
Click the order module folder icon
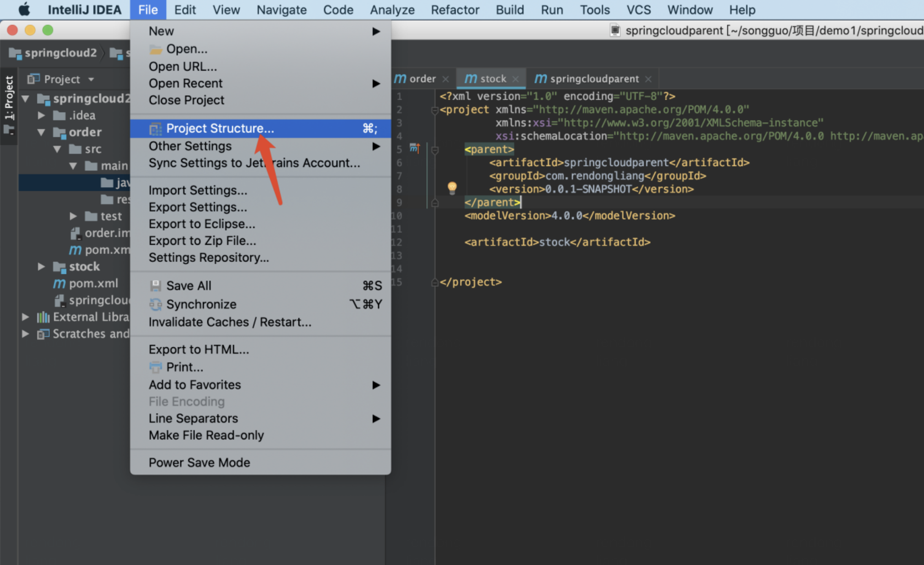point(60,133)
